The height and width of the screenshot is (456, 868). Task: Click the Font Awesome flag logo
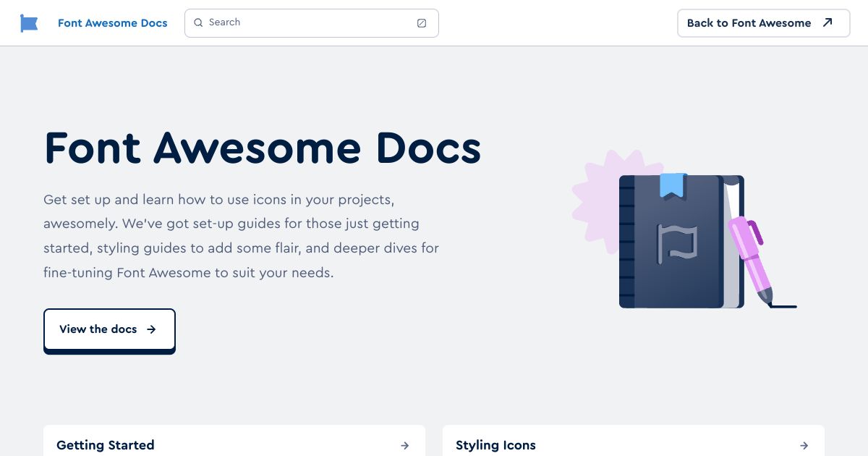(x=29, y=23)
